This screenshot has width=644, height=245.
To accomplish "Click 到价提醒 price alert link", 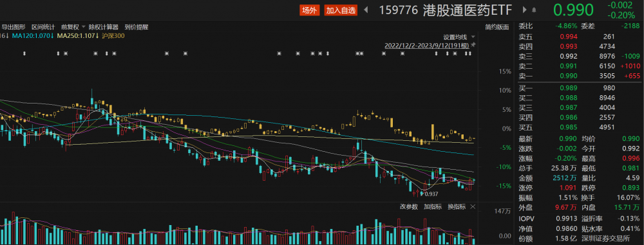I will coord(137,27).
